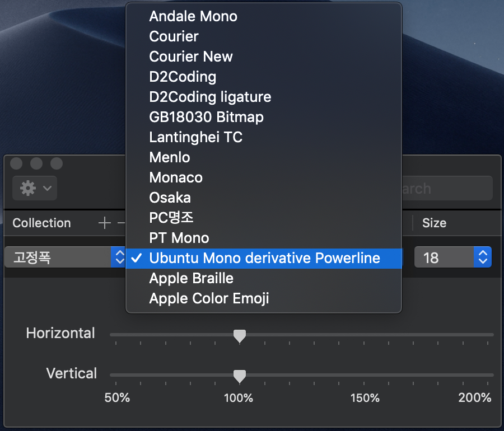504x431 pixels.
Task: Select Menlo font
Action: click(x=264, y=157)
